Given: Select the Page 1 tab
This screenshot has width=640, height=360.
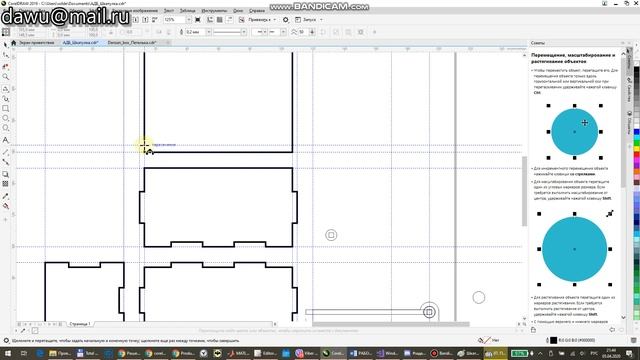Looking at the screenshot, I should pyautogui.click(x=80, y=324).
